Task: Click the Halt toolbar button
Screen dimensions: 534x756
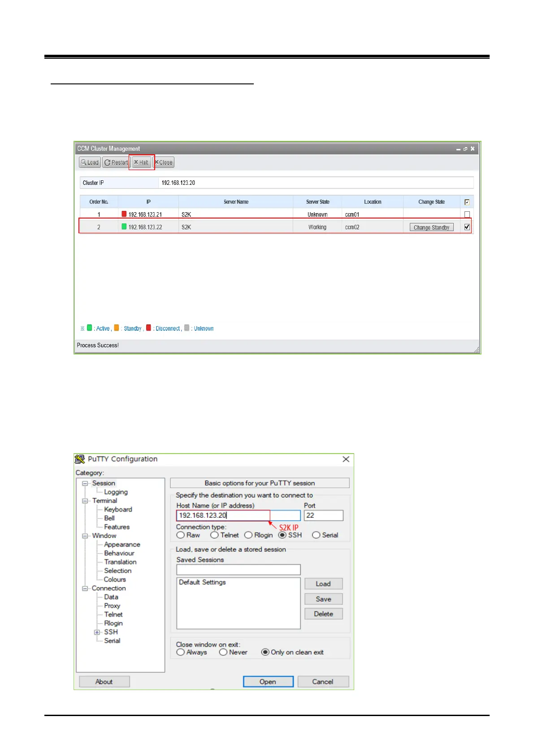Action: pos(142,162)
